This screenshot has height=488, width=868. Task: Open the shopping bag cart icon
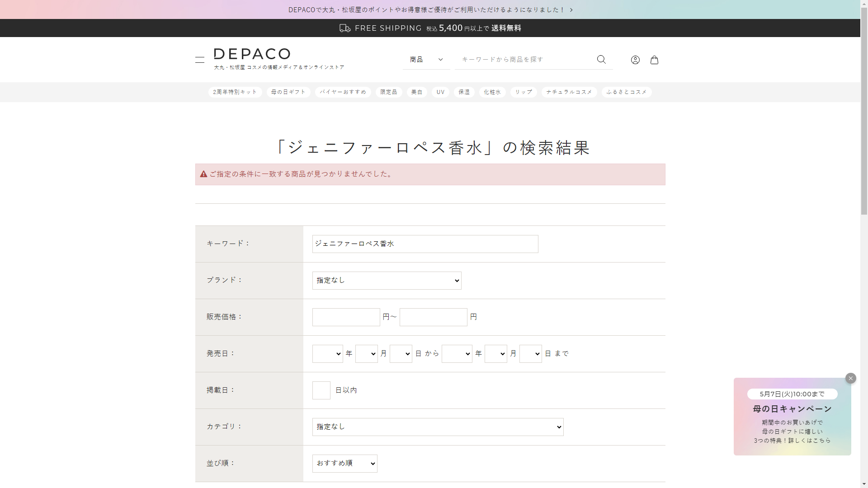coord(654,60)
